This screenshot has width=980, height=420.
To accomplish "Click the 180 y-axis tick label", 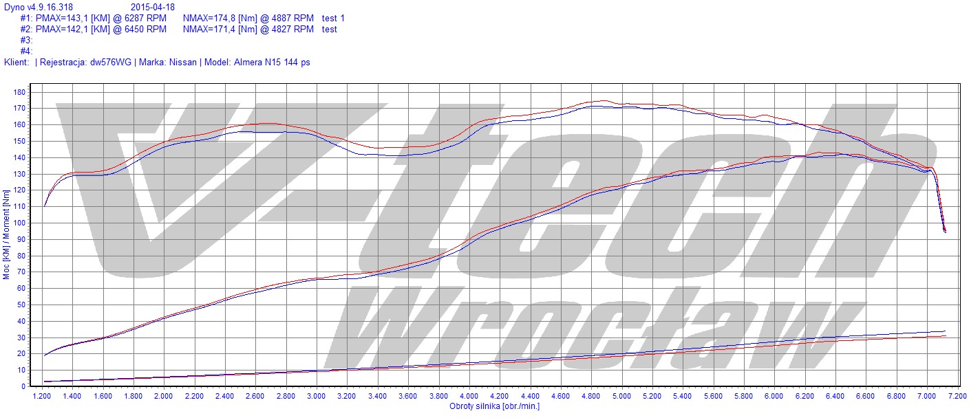I will (x=19, y=92).
